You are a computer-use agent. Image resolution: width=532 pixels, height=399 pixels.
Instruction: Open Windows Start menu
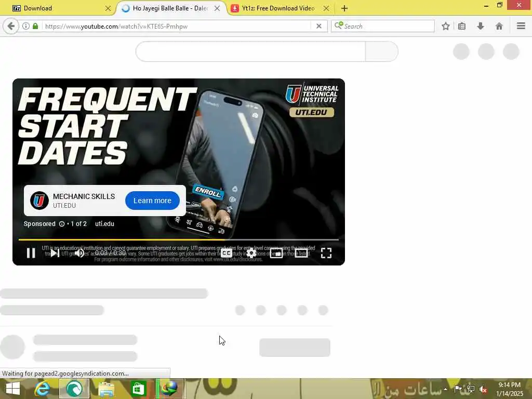tap(13, 389)
